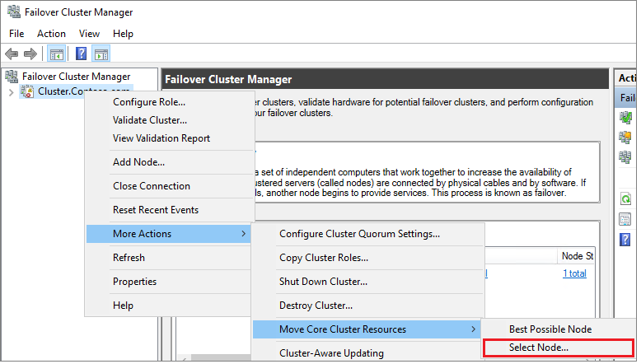
Task: Click the Forward arrow toolbar icon
Action: click(x=30, y=54)
